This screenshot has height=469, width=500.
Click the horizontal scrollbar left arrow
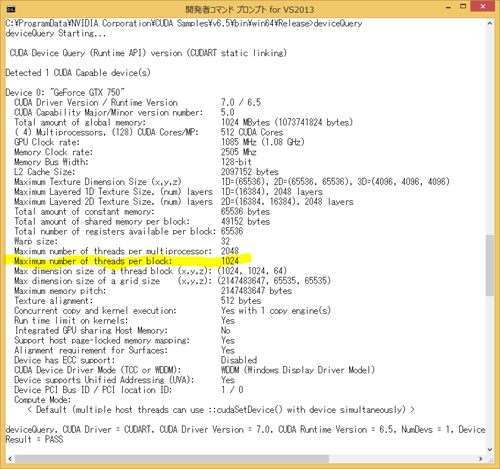pos(10,459)
